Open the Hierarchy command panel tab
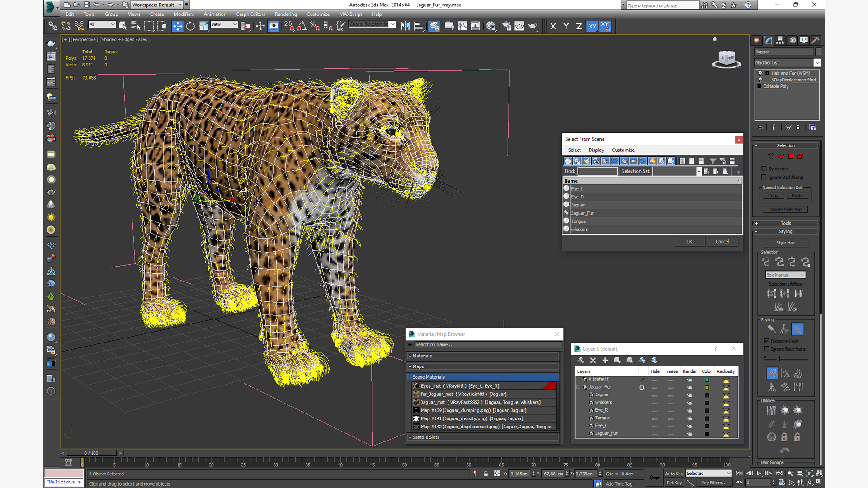This screenshot has height=488, width=868. 780,40
